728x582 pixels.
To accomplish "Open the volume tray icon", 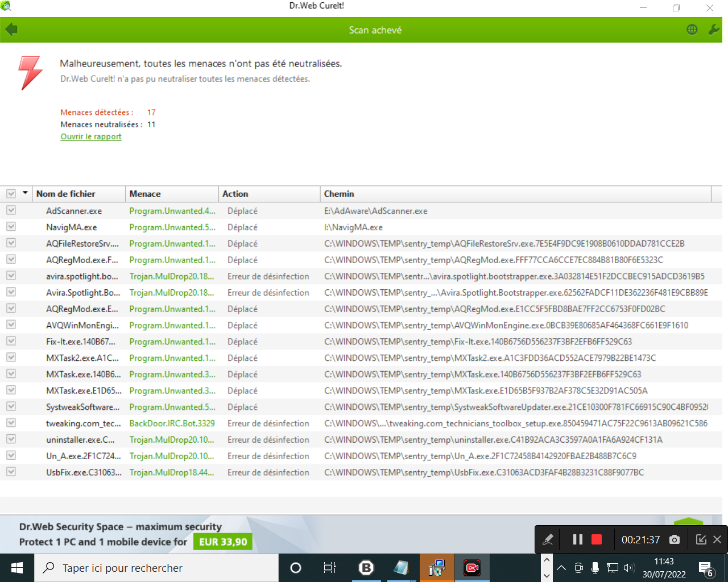I will coord(628,568).
